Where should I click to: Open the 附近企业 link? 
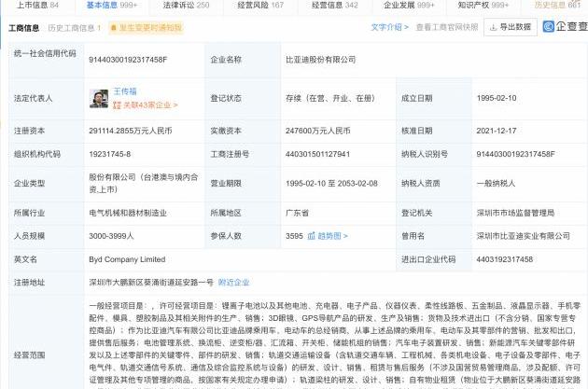pos(233,283)
